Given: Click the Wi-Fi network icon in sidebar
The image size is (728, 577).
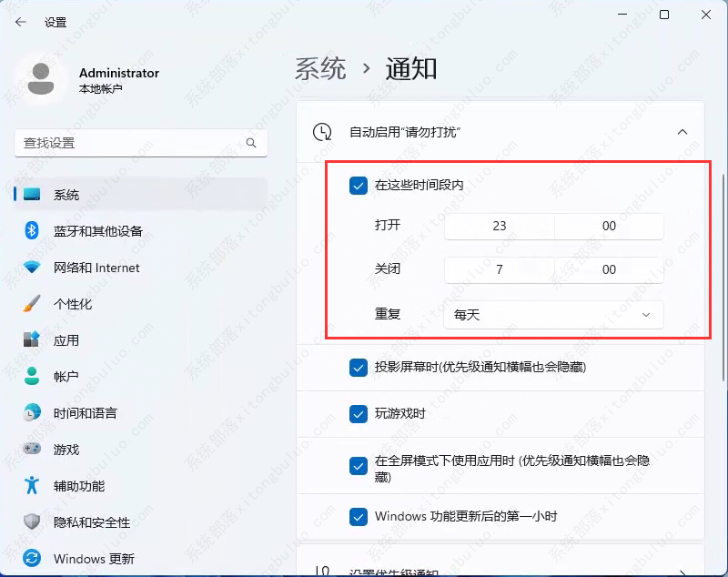Looking at the screenshot, I should 32,268.
